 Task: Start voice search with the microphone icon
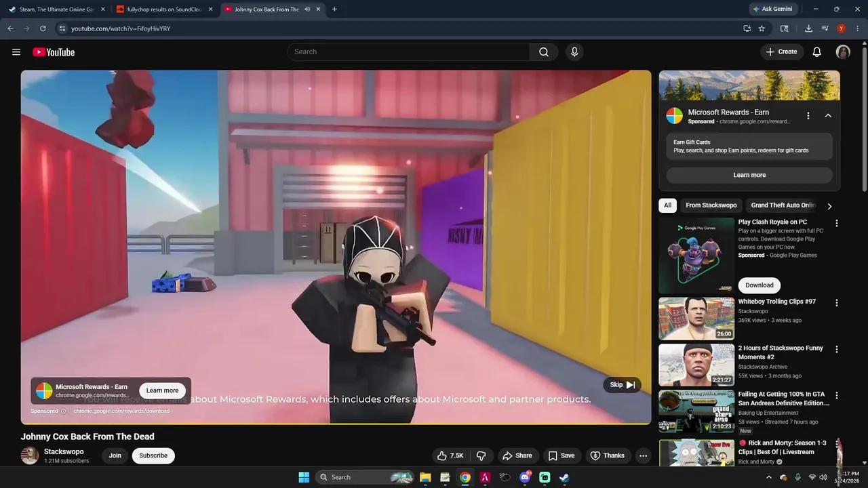click(574, 52)
